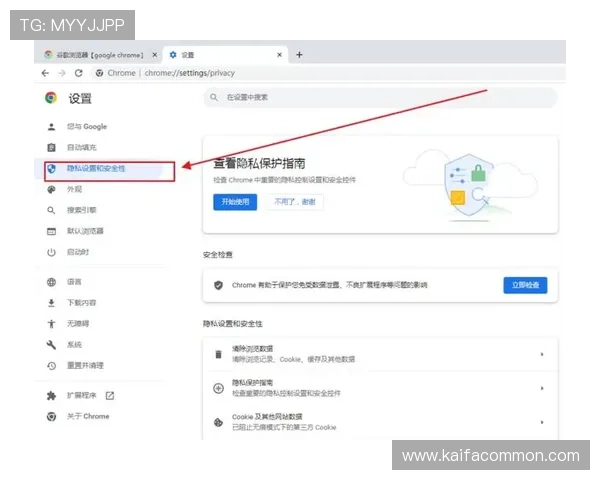Open 重置并清理 reset section

[85, 365]
